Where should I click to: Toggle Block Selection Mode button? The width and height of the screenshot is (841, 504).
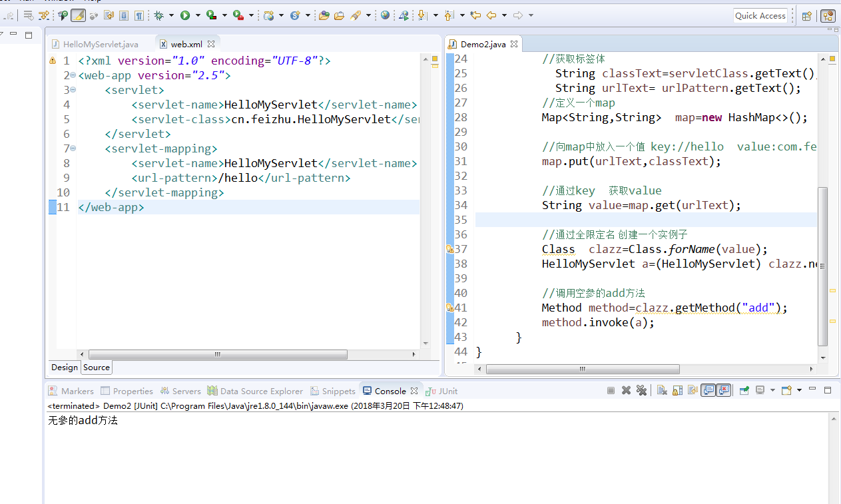[x=124, y=15]
